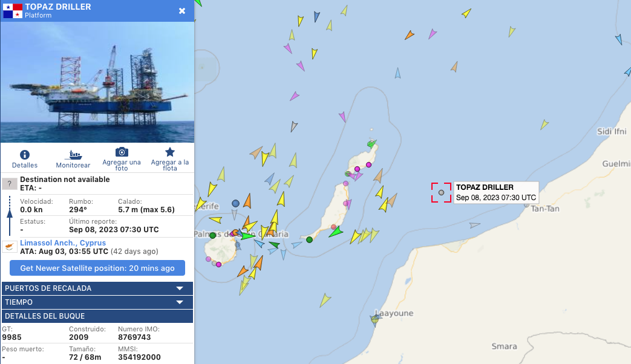Select the green dot vessel south of Fuerteventura

pos(309,239)
